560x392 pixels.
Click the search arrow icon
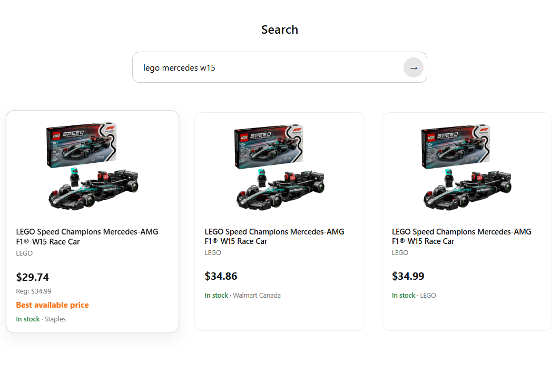414,67
